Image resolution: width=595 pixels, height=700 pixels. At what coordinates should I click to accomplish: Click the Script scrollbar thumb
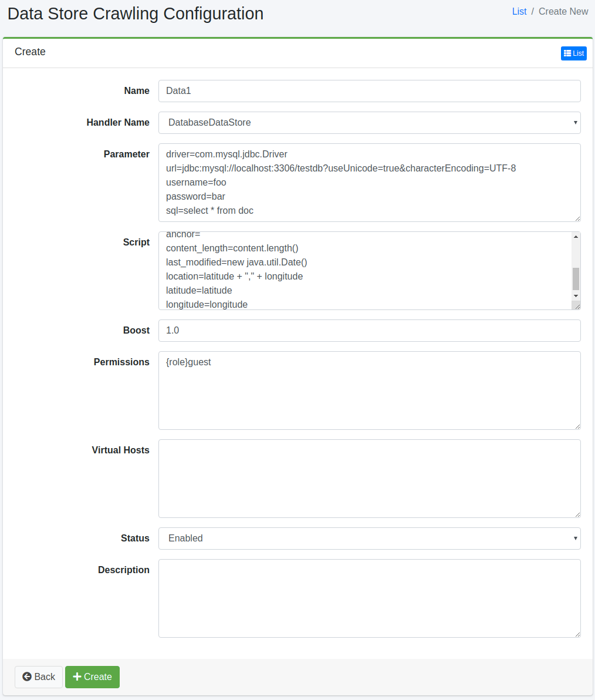[576, 278]
